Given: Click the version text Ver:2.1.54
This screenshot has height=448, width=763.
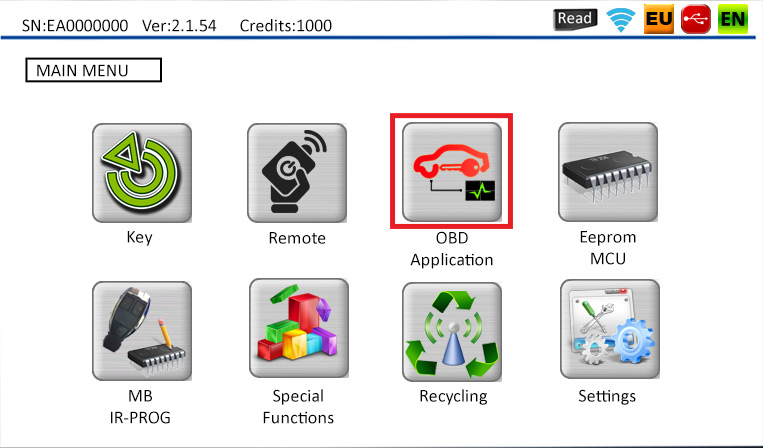Looking at the screenshot, I should tap(179, 25).
